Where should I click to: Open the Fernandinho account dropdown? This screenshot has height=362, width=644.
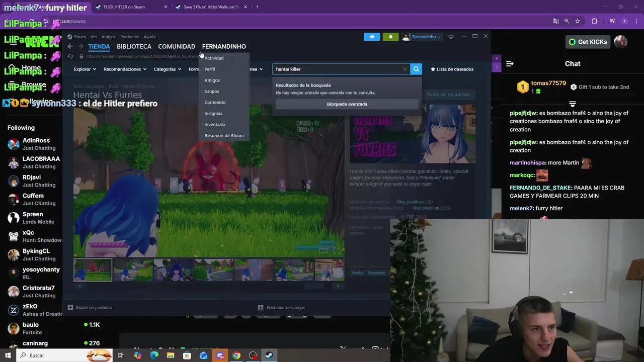(x=426, y=37)
